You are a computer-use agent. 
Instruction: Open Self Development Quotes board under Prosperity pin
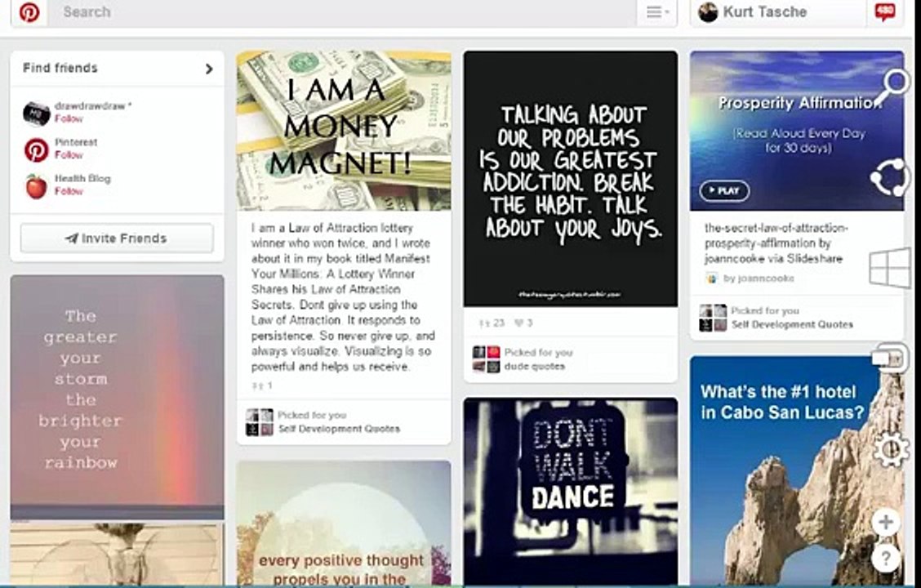click(792, 324)
